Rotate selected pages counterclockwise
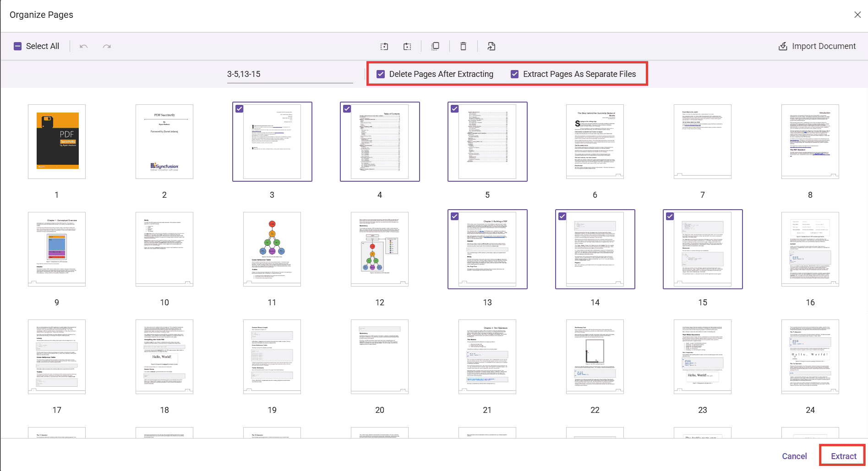This screenshot has width=868, height=471. click(x=384, y=46)
